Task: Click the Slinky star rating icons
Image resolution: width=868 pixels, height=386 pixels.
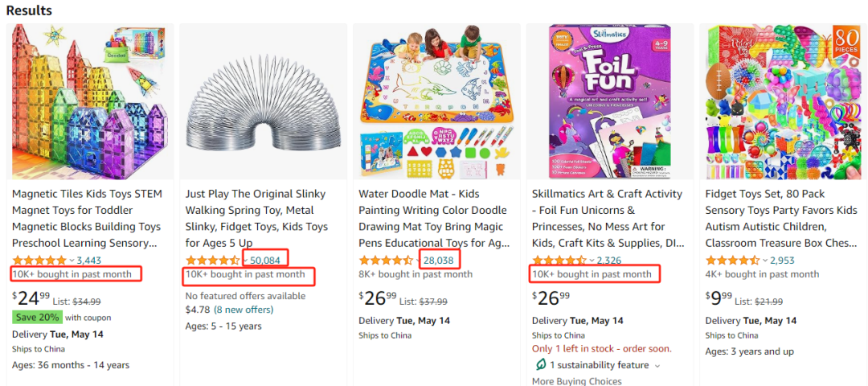Action: point(212,261)
